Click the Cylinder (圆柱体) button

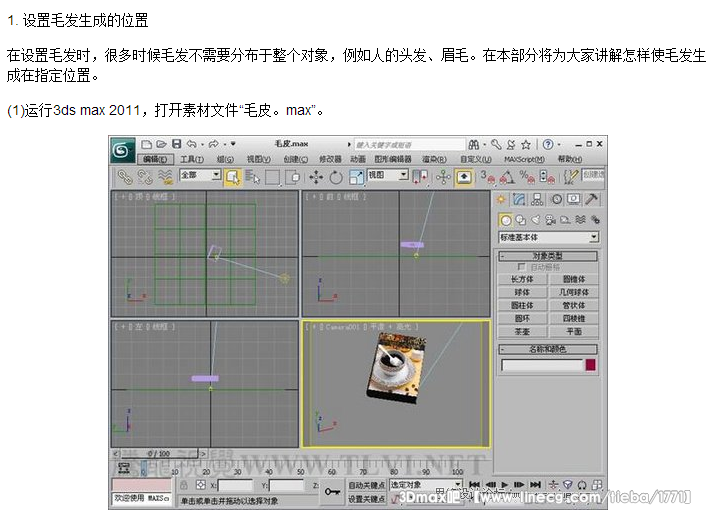[x=522, y=305]
